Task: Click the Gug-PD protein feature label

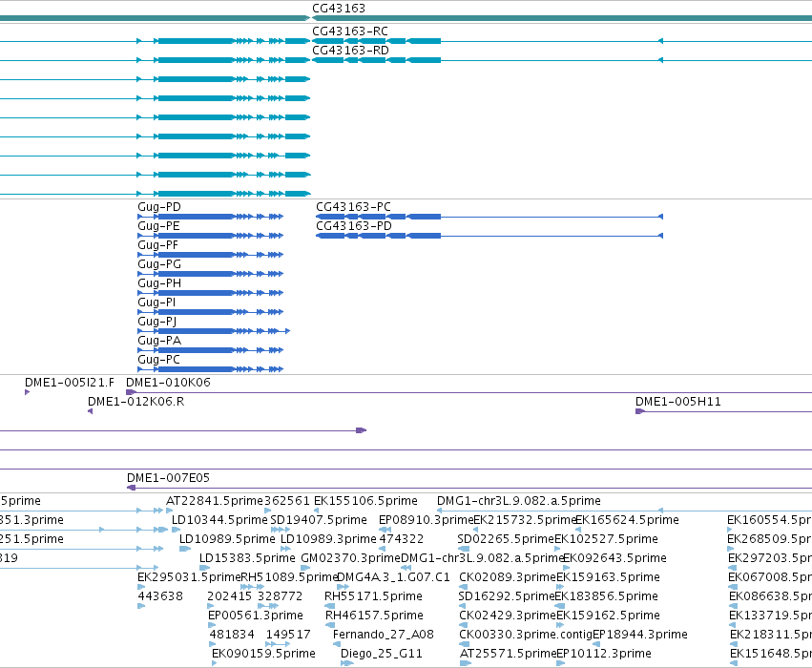Action: tap(159, 207)
